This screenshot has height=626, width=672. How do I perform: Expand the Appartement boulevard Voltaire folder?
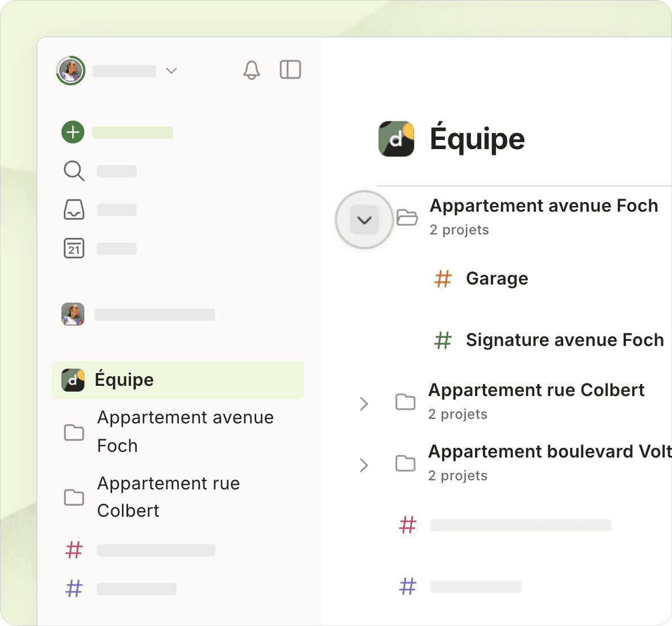[x=364, y=465]
